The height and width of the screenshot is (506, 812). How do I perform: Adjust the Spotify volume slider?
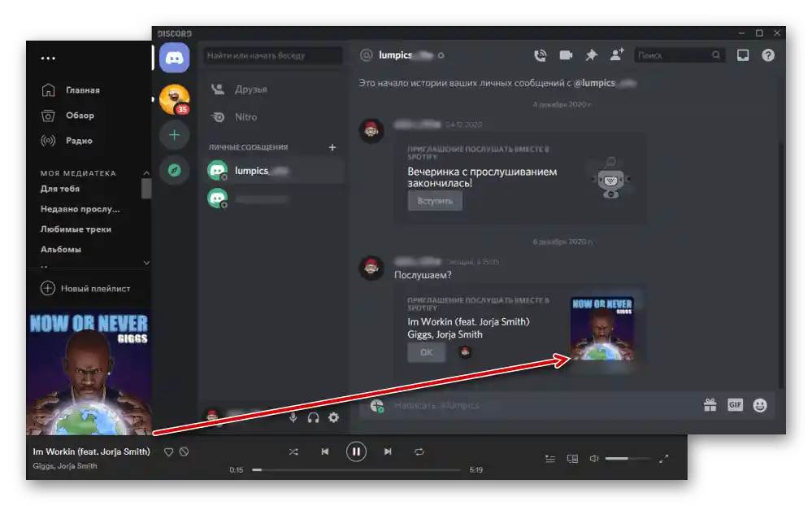627,458
